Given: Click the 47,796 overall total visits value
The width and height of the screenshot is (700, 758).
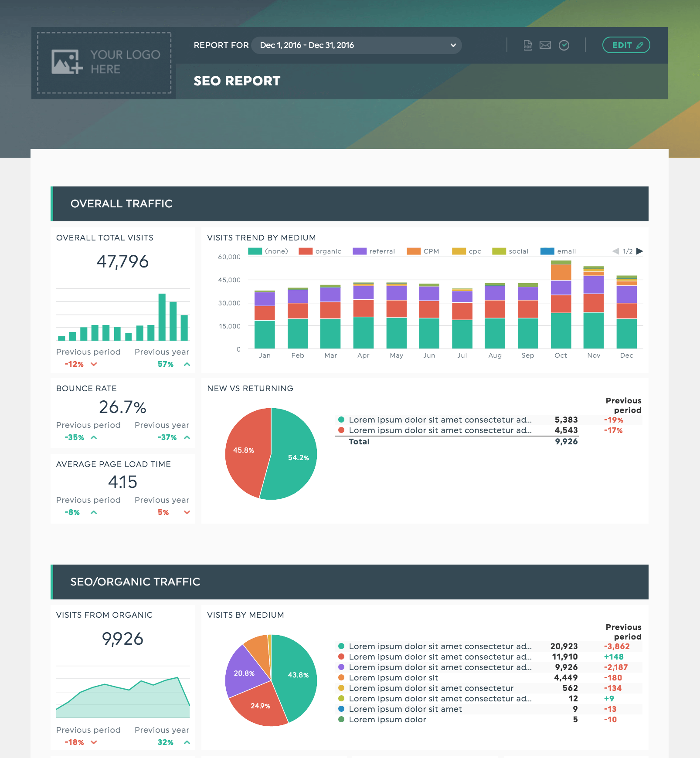Looking at the screenshot, I should click(x=123, y=261).
